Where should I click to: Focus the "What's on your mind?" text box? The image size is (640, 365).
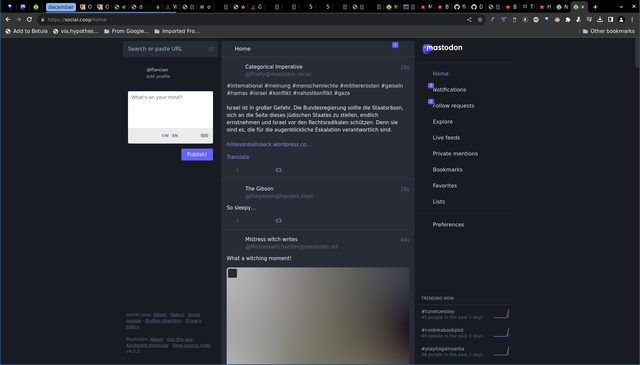170,110
